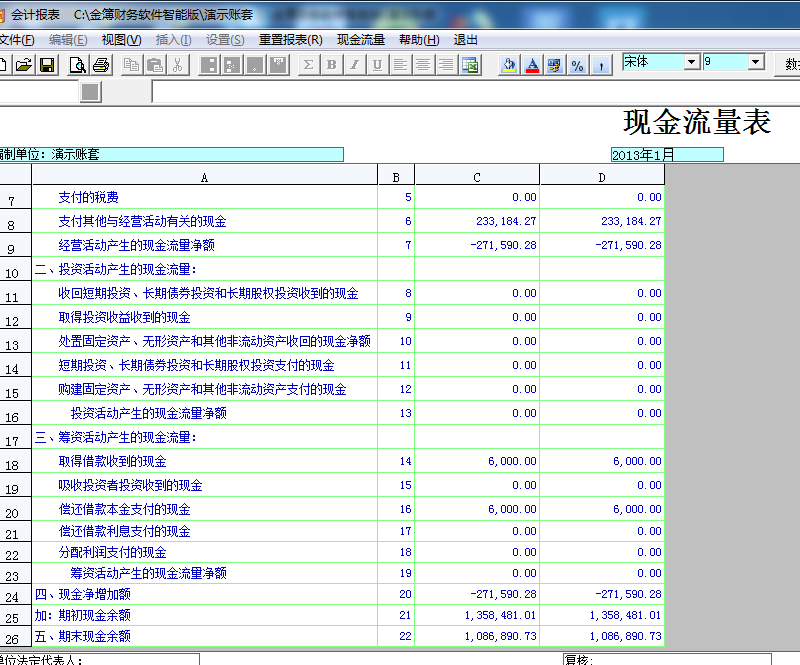800x665 pixels.
Task: Click the 2013年1月 date field
Action: tap(666, 155)
